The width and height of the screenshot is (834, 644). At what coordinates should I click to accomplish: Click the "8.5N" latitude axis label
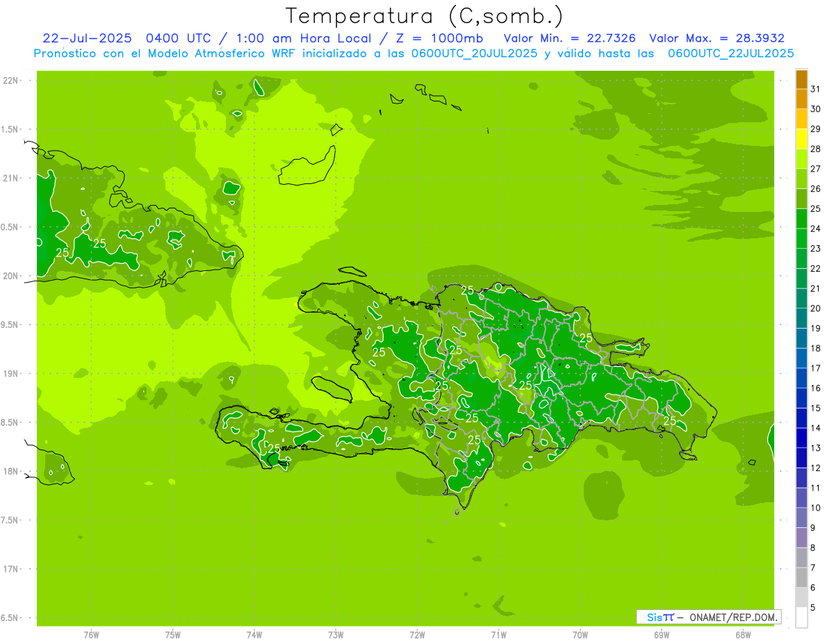coord(10,422)
